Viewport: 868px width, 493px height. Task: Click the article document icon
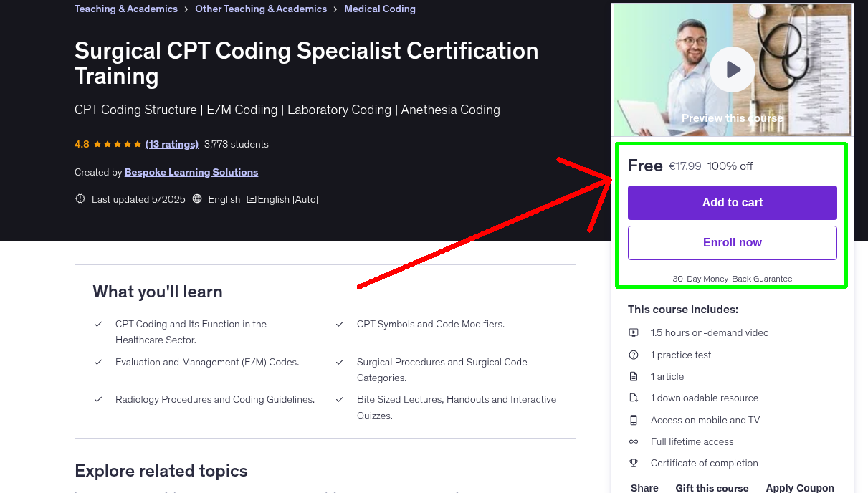634,376
